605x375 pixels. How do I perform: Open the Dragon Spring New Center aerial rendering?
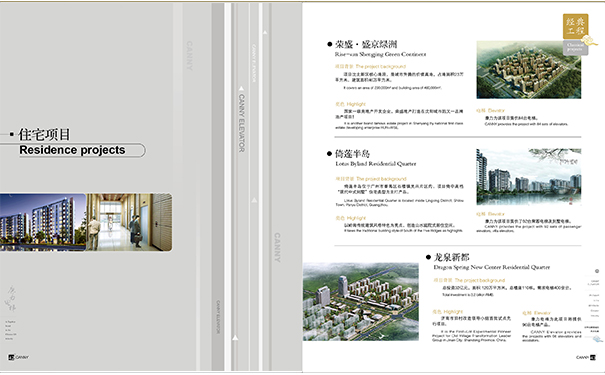361,302
